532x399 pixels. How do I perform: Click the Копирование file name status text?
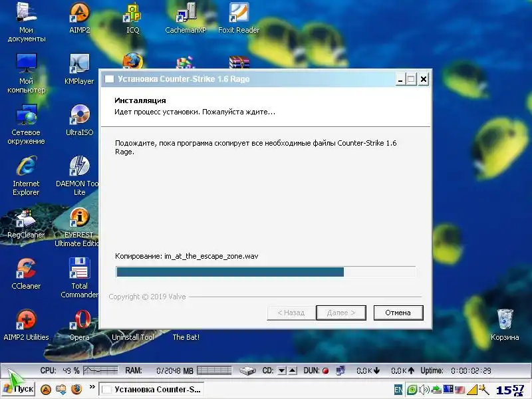(187, 256)
